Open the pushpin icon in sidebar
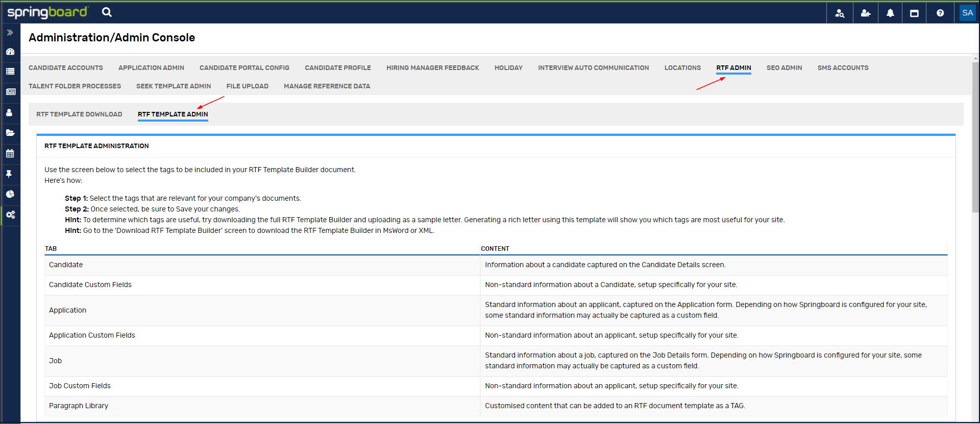980x424 pixels. (x=9, y=174)
